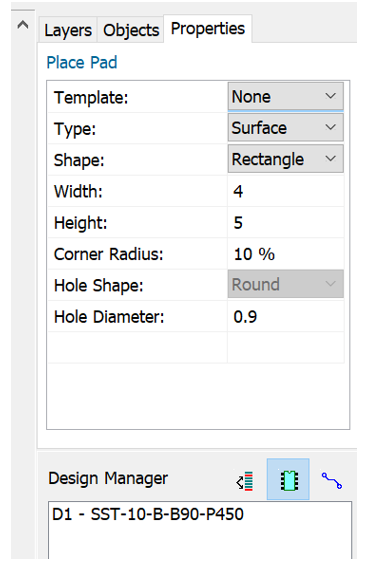367x573 pixels.
Task: Click the disabled Hole Shape dropdown
Action: 285,284
